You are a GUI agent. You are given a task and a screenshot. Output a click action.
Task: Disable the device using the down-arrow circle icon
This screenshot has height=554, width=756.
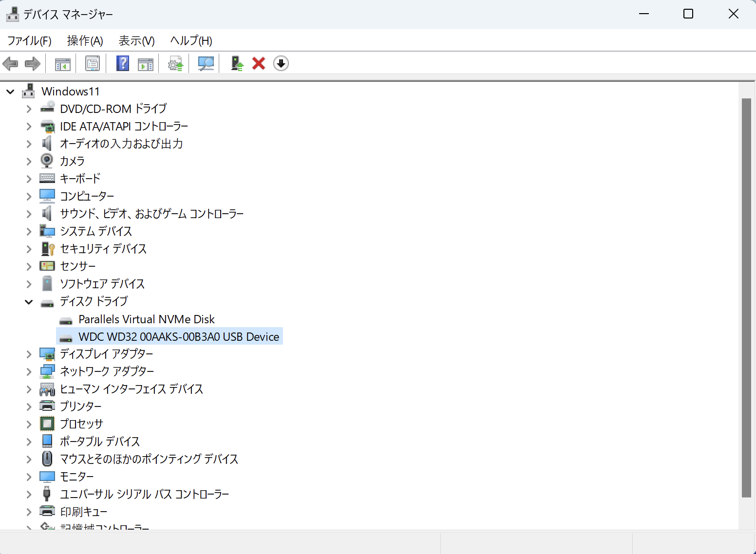281,63
